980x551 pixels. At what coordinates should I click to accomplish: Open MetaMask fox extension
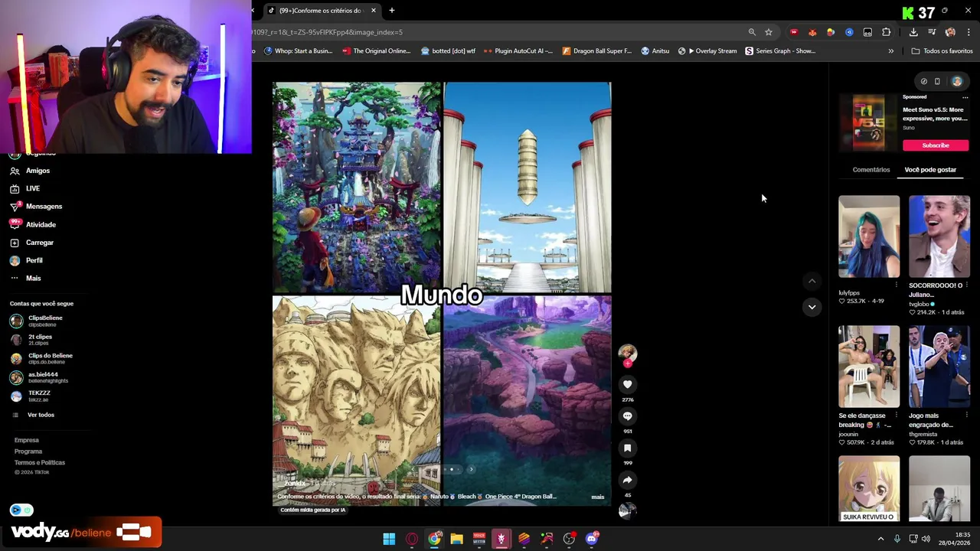[x=812, y=32]
